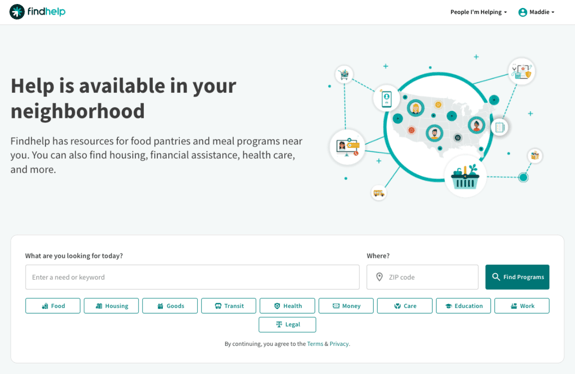Click the Find Programs button
Image resolution: width=575 pixels, height=374 pixels.
click(x=517, y=277)
